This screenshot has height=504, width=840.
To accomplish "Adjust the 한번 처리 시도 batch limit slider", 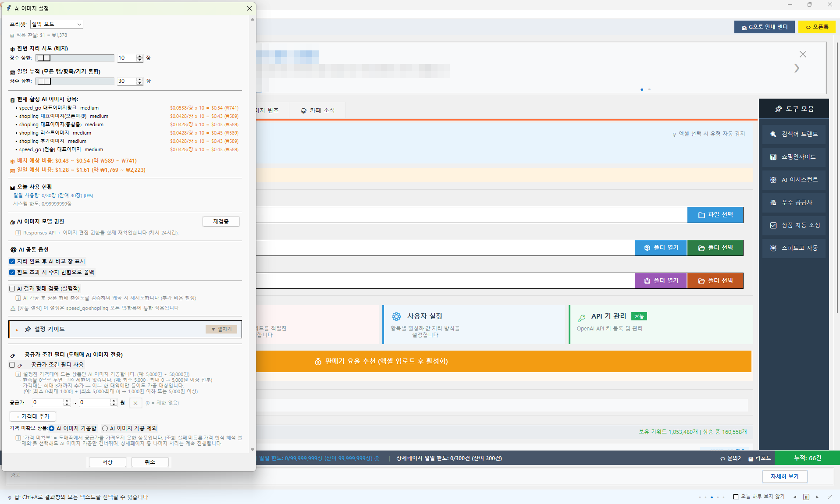I will (75, 58).
